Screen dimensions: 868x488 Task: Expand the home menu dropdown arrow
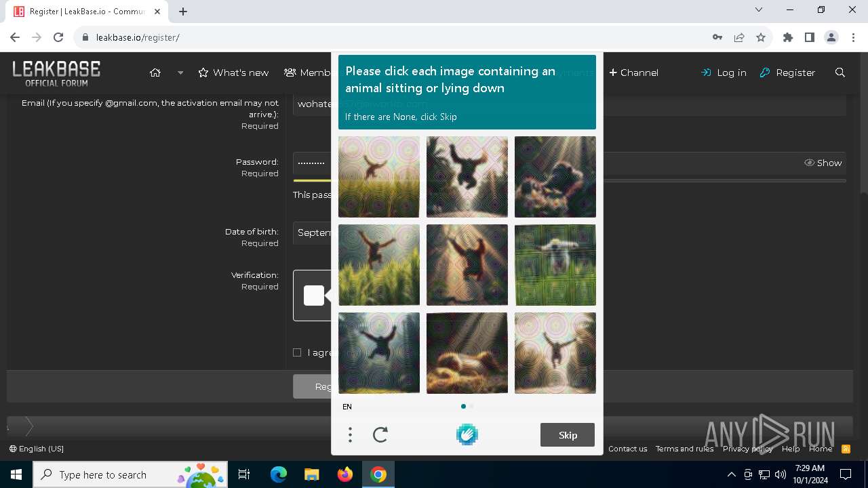(x=180, y=73)
